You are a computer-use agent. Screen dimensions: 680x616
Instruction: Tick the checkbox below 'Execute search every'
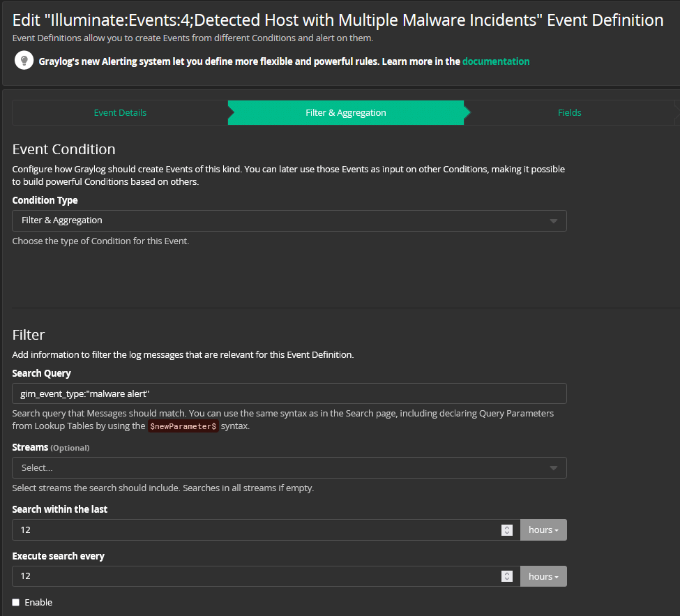15,602
